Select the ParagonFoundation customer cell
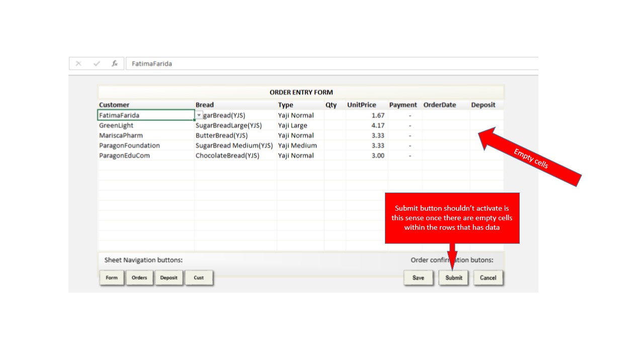This screenshot has width=644, height=362. pos(146,145)
